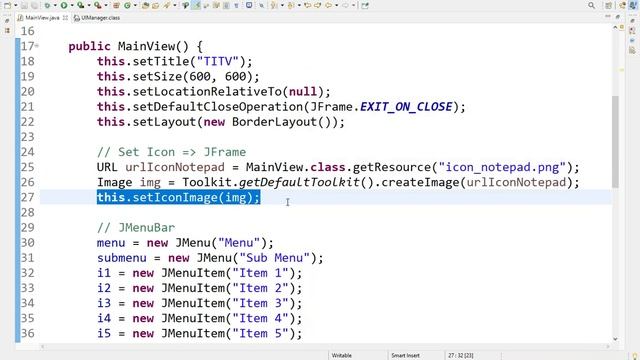Click the Coverage launch icon

coord(80,5)
